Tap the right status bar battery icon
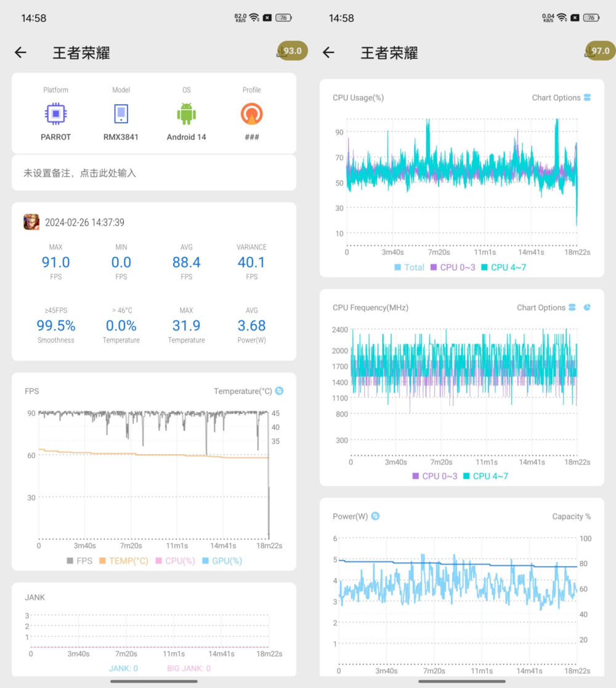The width and height of the screenshot is (616, 688). coord(591,17)
